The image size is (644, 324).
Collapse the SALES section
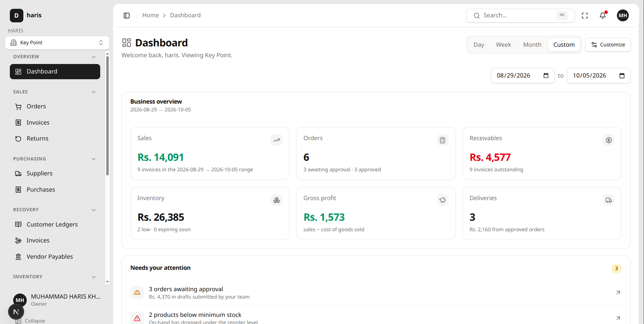click(x=94, y=92)
